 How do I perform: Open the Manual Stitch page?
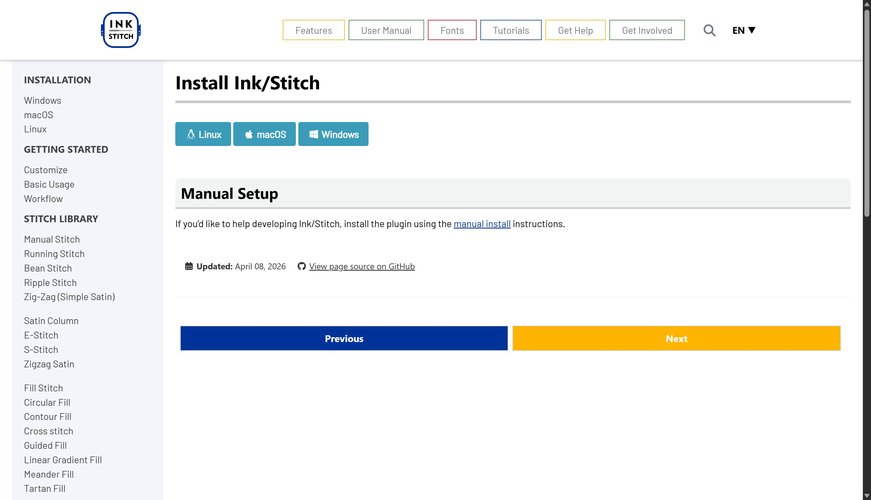point(52,239)
